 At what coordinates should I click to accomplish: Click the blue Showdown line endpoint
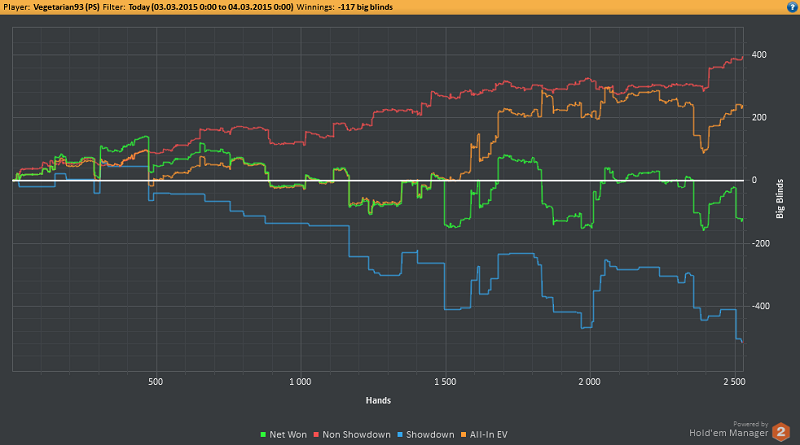point(742,341)
